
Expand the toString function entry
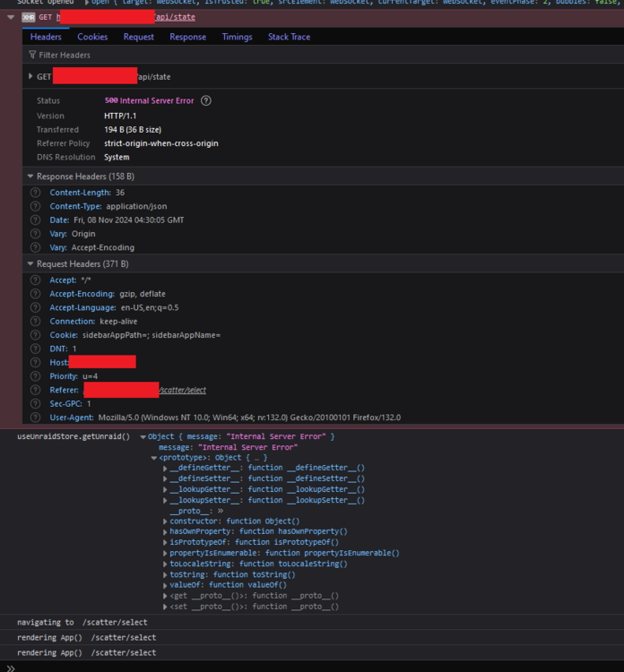pos(165,574)
